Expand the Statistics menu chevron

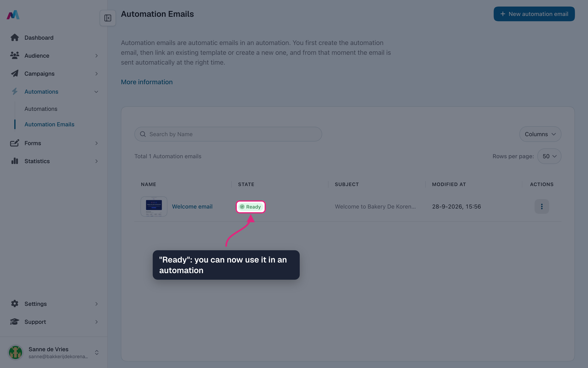[96, 161]
